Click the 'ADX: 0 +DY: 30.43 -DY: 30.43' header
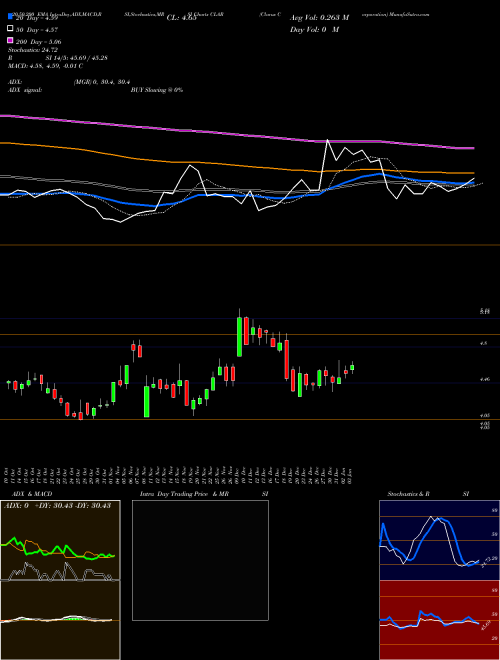Screen dimensions: 500x660 (x=58, y=505)
